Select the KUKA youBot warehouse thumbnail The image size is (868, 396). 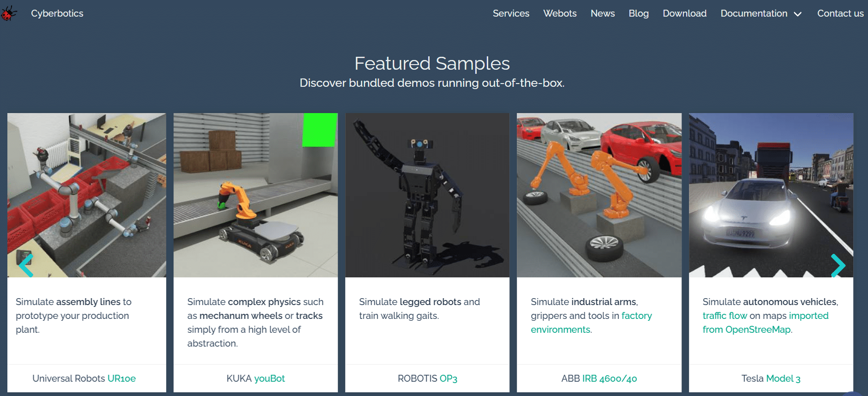(x=256, y=195)
